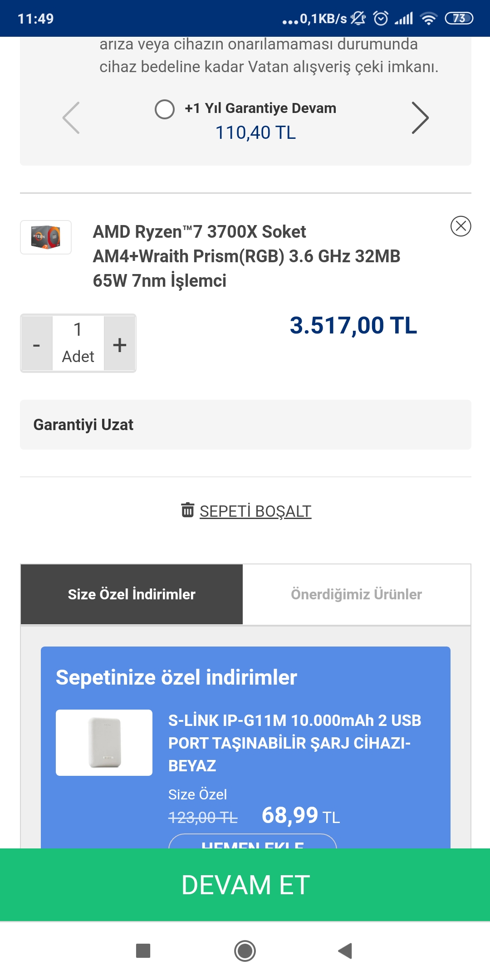Show previous warranty option with left chevron
490x980 pixels.
pyautogui.click(x=71, y=118)
